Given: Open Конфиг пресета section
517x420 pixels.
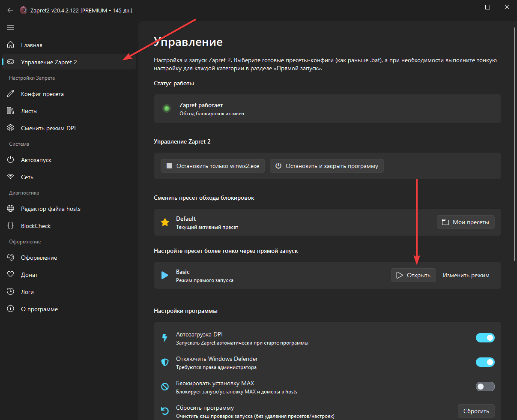Looking at the screenshot, I should (x=69, y=94).
